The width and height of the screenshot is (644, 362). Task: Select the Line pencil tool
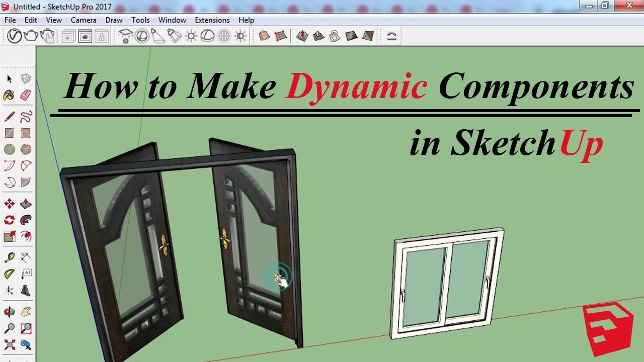[9, 117]
